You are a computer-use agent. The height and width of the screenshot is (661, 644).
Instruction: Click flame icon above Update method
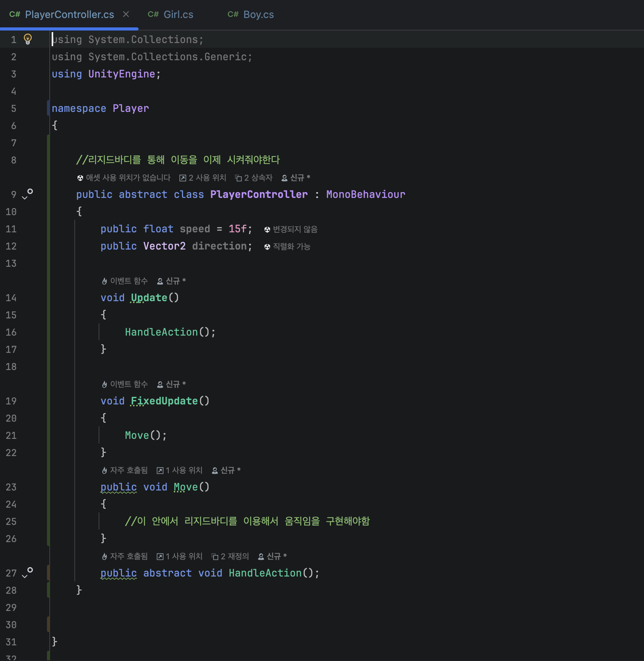104,281
